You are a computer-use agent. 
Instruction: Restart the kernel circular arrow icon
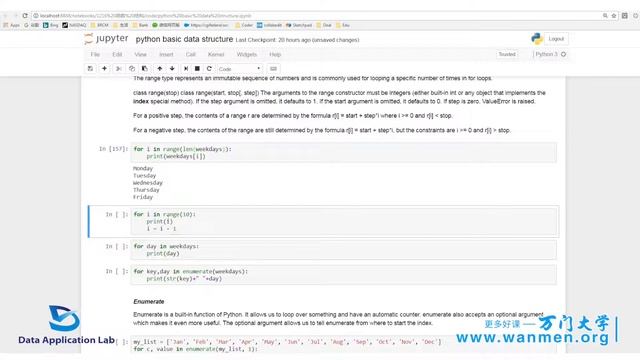(x=209, y=69)
